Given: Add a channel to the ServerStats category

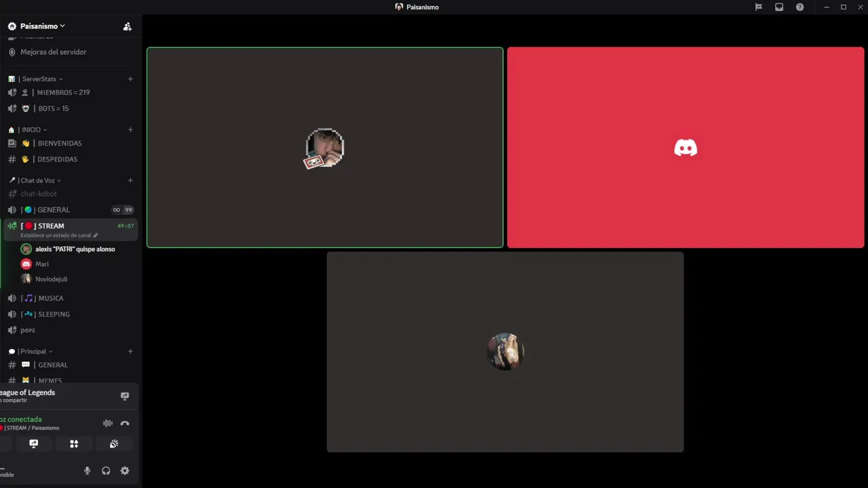Looking at the screenshot, I should coord(130,79).
